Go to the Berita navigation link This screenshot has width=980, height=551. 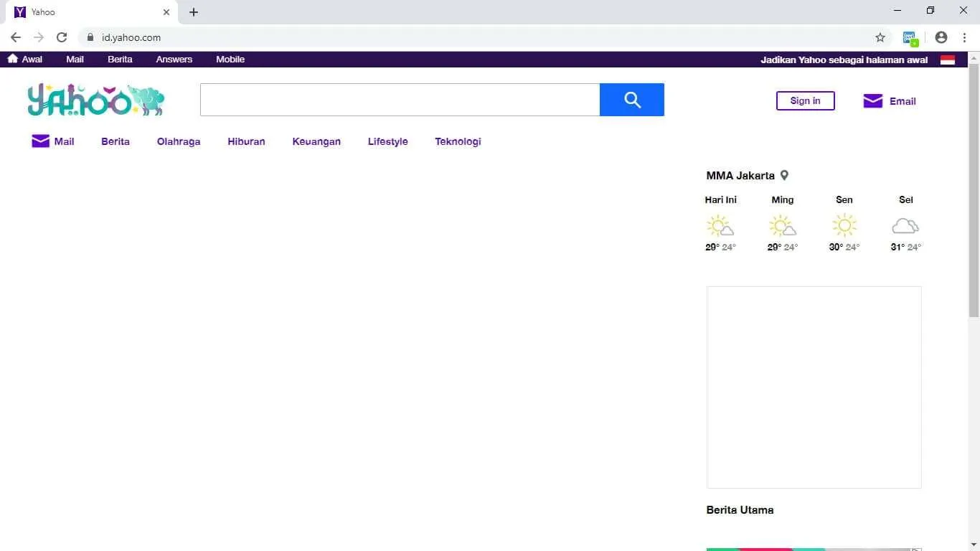116,141
